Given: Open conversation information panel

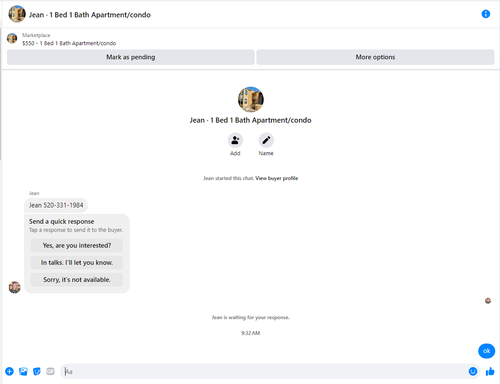Looking at the screenshot, I should (486, 14).
